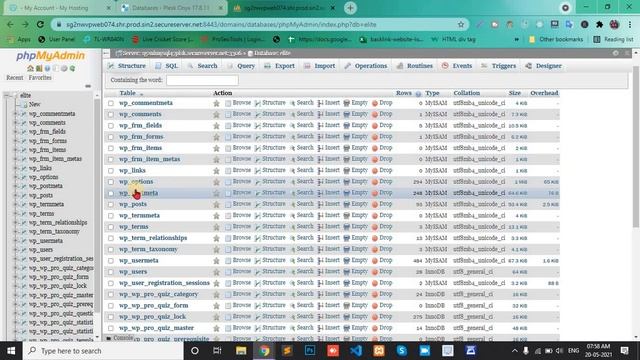Click Structure link for wp_term_taxonomy
The image size is (640, 360).
click(x=270, y=249)
